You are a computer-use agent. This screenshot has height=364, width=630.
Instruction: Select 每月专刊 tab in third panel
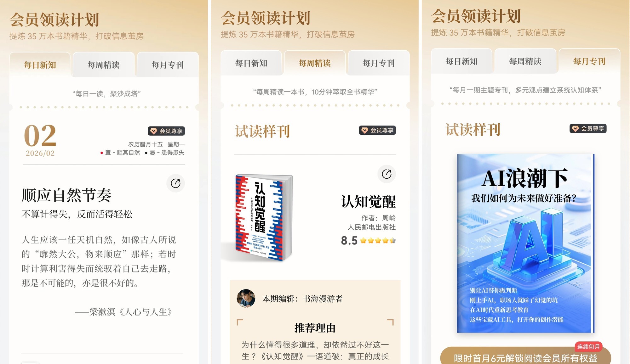tap(589, 61)
